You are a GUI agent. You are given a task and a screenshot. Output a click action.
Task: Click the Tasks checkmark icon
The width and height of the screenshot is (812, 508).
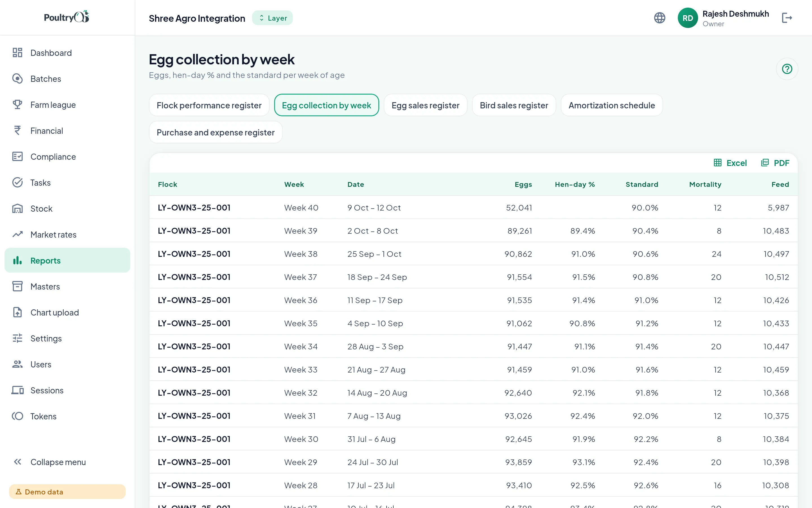[17, 182]
